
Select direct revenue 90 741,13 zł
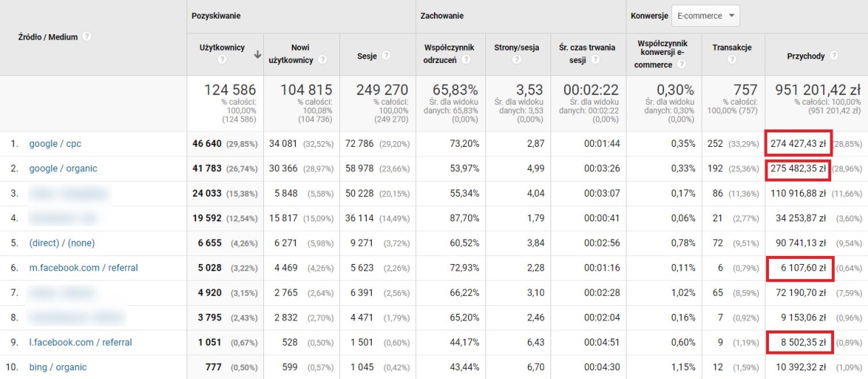(801, 243)
